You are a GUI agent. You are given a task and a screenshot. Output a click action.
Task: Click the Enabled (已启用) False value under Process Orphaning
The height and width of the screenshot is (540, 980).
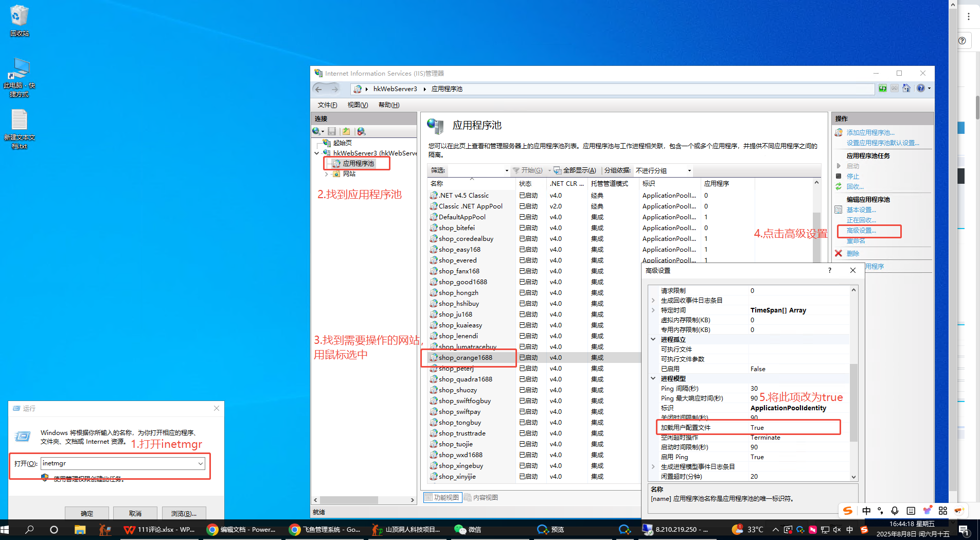pyautogui.click(x=758, y=369)
